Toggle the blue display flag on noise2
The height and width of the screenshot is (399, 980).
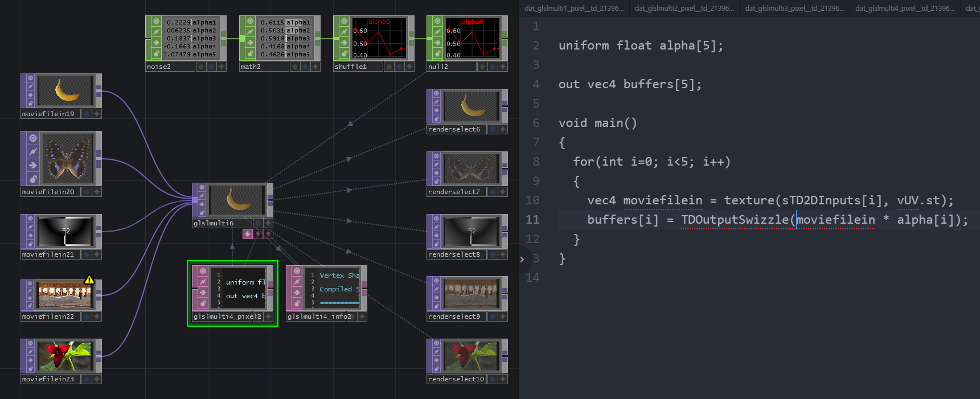[211, 67]
